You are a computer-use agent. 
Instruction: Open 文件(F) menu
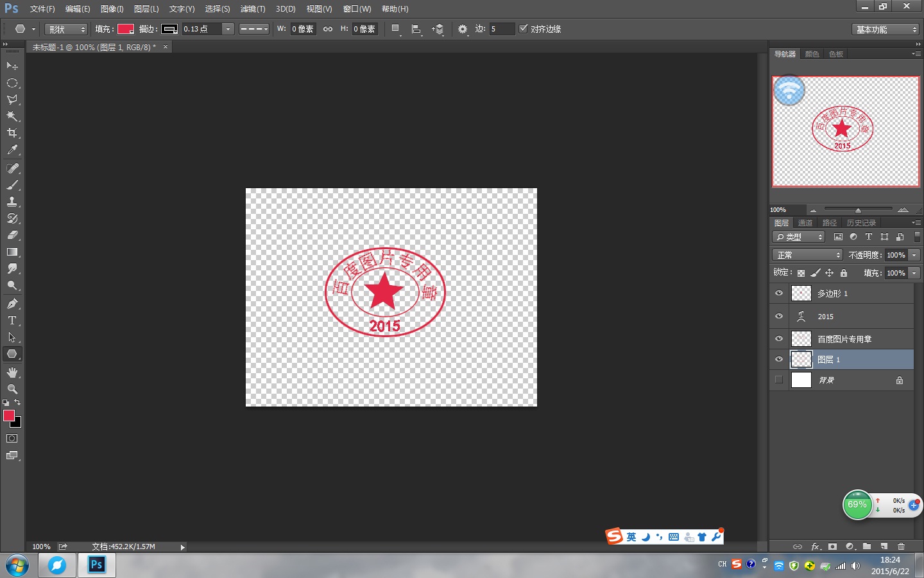[42, 9]
